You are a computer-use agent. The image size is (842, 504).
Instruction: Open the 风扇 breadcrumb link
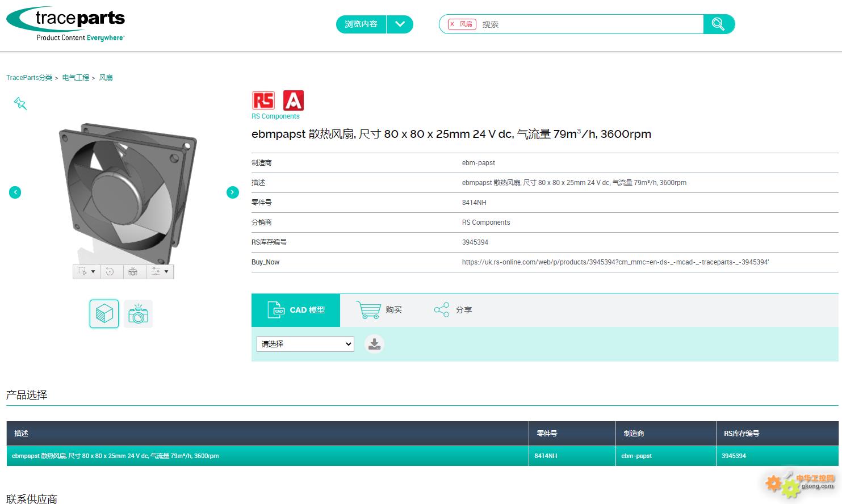(x=106, y=78)
